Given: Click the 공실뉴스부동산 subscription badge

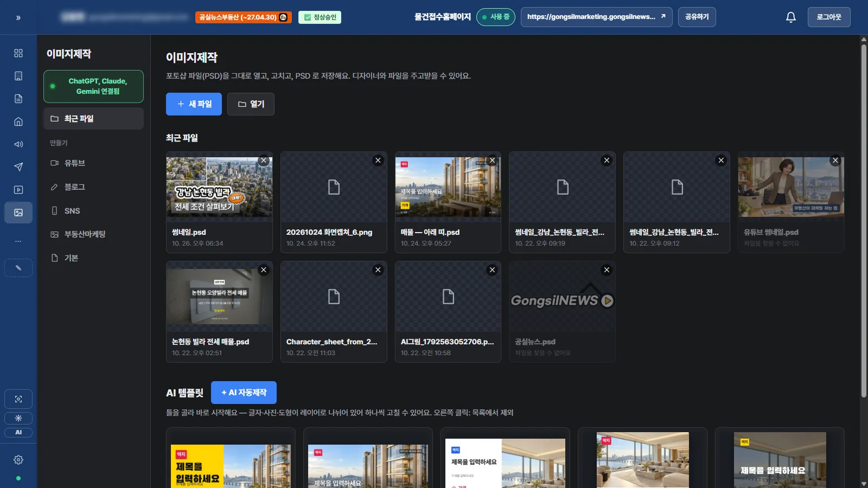Looking at the screenshot, I should pyautogui.click(x=244, y=17).
